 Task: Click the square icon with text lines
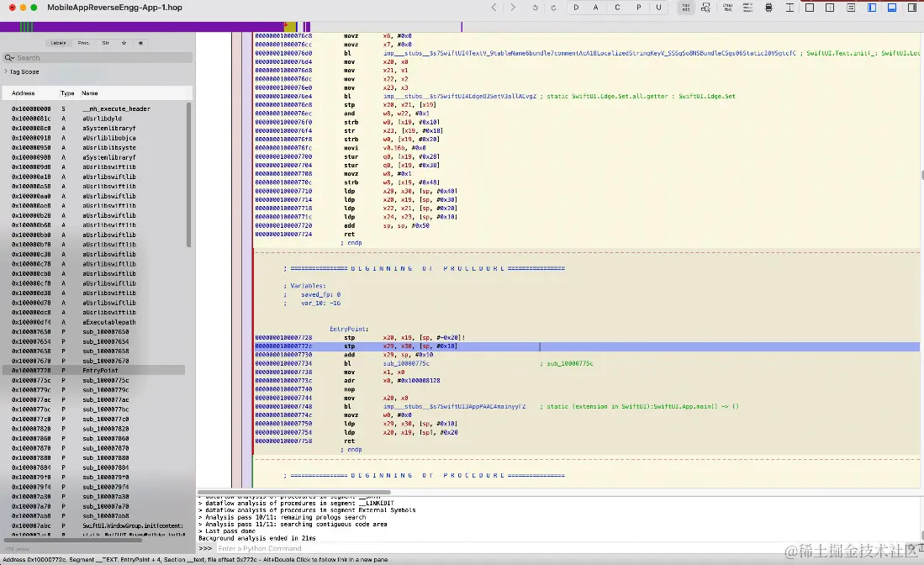850,8
